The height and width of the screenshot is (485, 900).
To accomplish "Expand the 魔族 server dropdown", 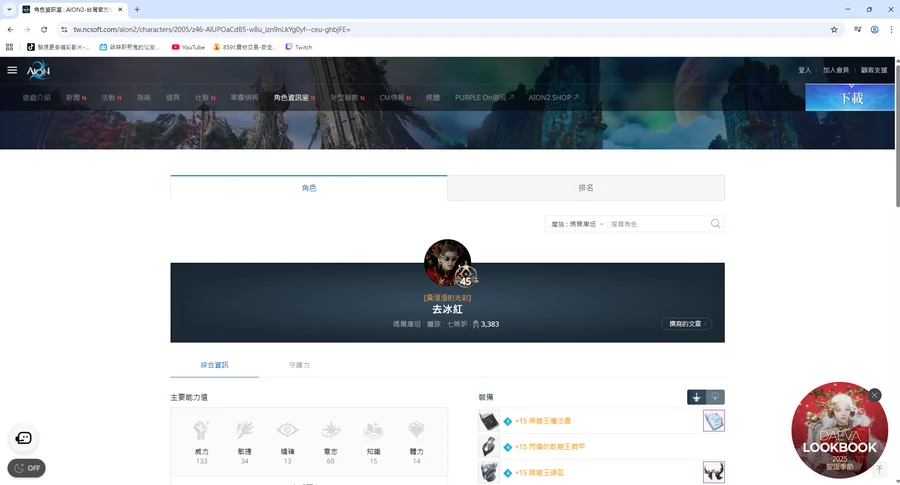I will pyautogui.click(x=576, y=224).
